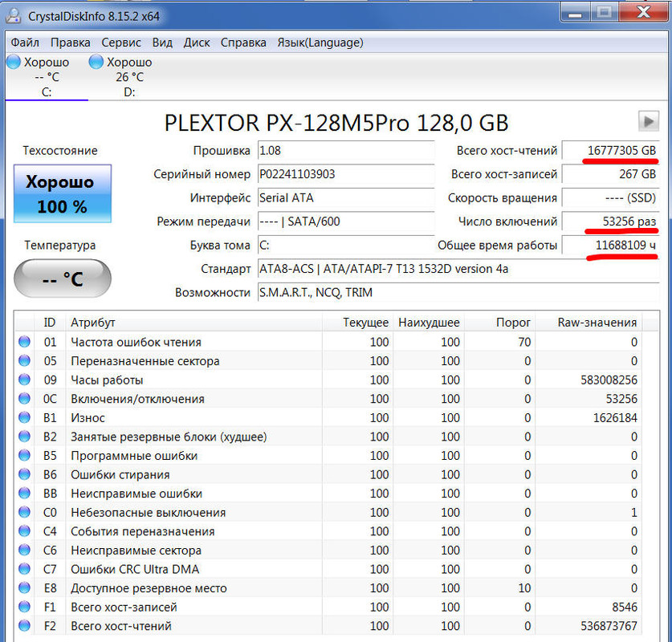Image resolution: width=672 pixels, height=642 pixels.
Task: Select the Износ attribute name
Action: [x=88, y=417]
